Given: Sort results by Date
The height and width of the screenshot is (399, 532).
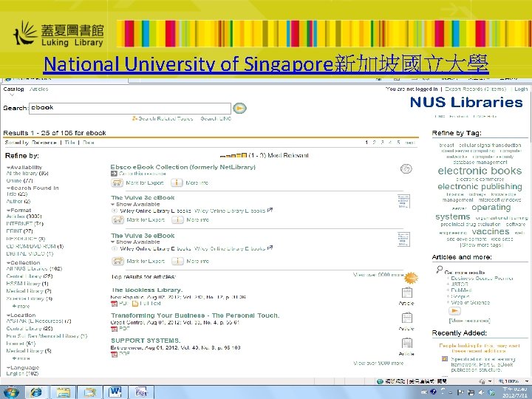Looking at the screenshot, I should 88,143.
